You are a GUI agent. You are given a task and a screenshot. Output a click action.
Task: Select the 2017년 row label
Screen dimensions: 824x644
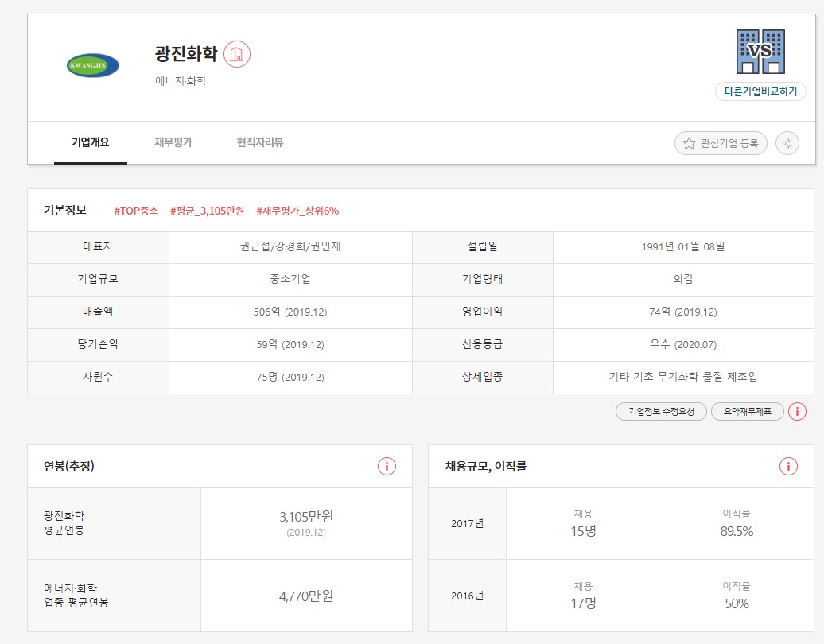point(467,524)
